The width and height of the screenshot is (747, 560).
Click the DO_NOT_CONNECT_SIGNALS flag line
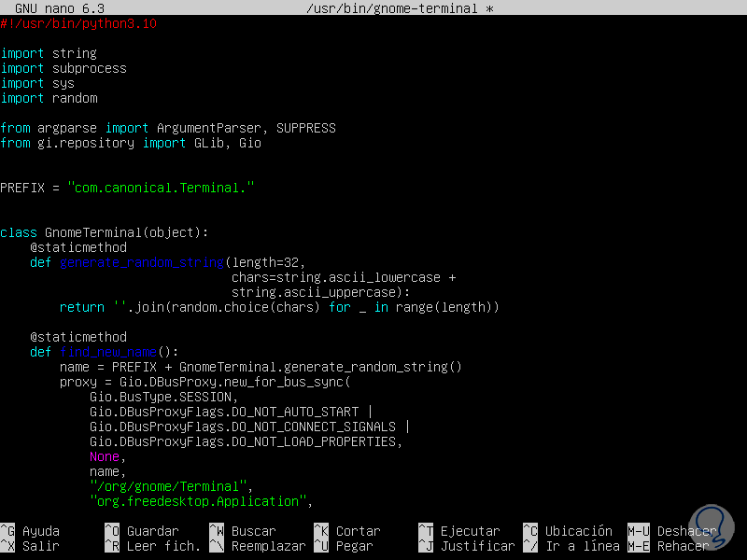tap(249, 427)
